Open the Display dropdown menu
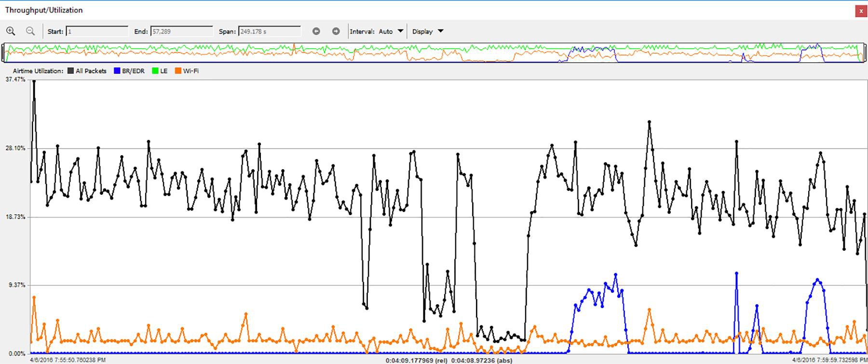The height and width of the screenshot is (364, 868). click(x=428, y=31)
